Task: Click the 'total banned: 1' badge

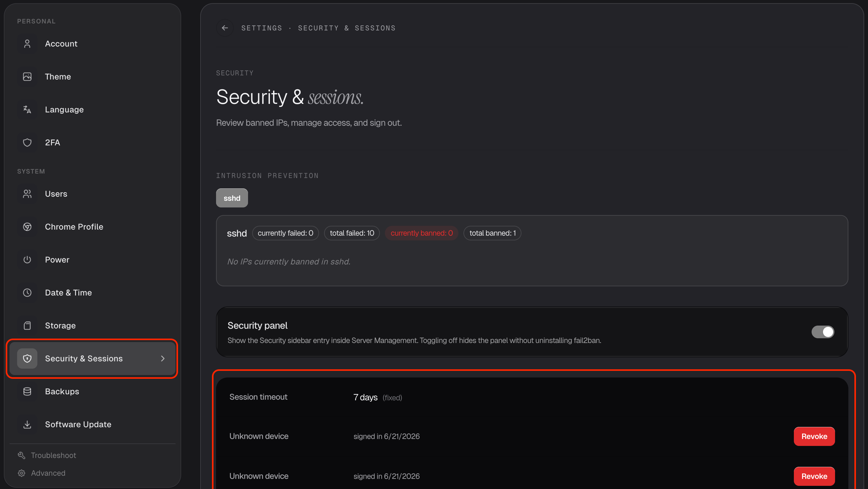Action: [492, 233]
